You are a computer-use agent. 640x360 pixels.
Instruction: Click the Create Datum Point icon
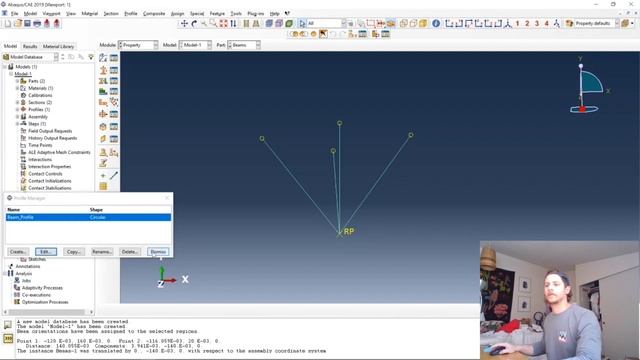[x=103, y=176]
